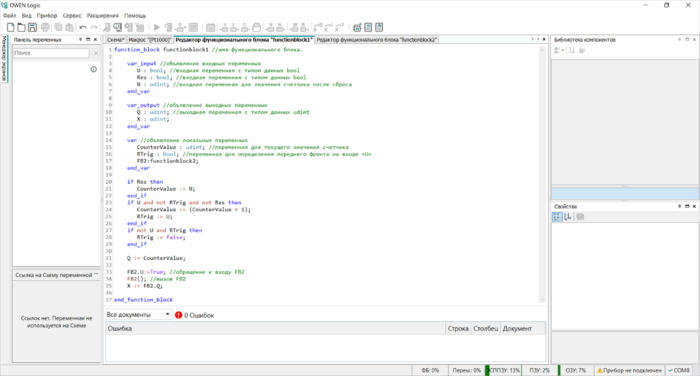700x376 pixels.
Task: Open the Все документы dropdown
Action: (x=138, y=314)
